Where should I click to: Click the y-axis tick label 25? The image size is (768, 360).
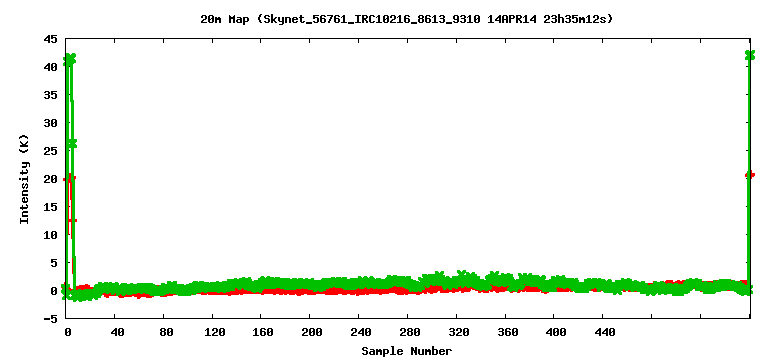[x=50, y=151]
